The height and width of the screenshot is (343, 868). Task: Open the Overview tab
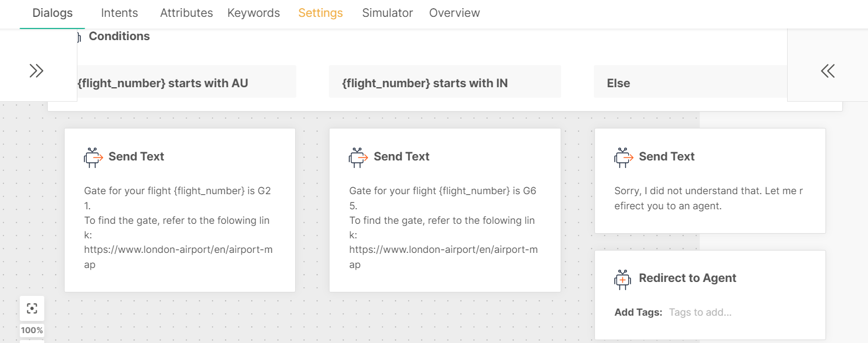(x=454, y=13)
